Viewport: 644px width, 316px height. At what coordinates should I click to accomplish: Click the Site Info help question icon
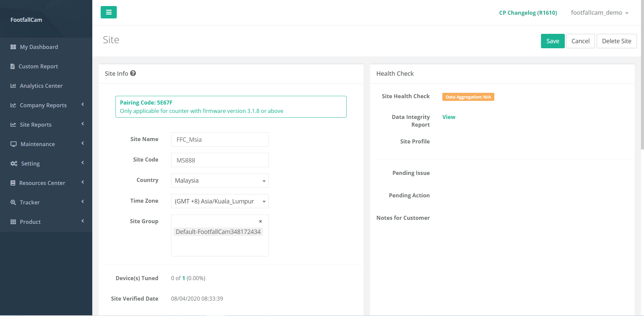pyautogui.click(x=133, y=73)
